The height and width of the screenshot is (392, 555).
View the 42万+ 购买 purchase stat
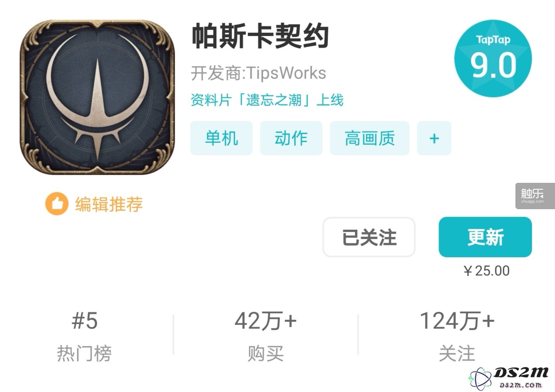click(x=266, y=336)
